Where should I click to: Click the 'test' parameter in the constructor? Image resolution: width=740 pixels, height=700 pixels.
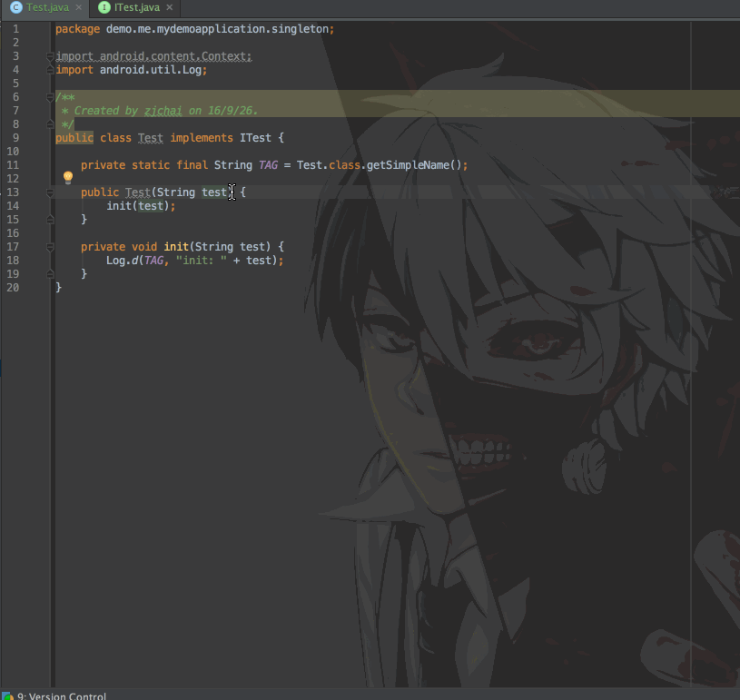point(214,192)
